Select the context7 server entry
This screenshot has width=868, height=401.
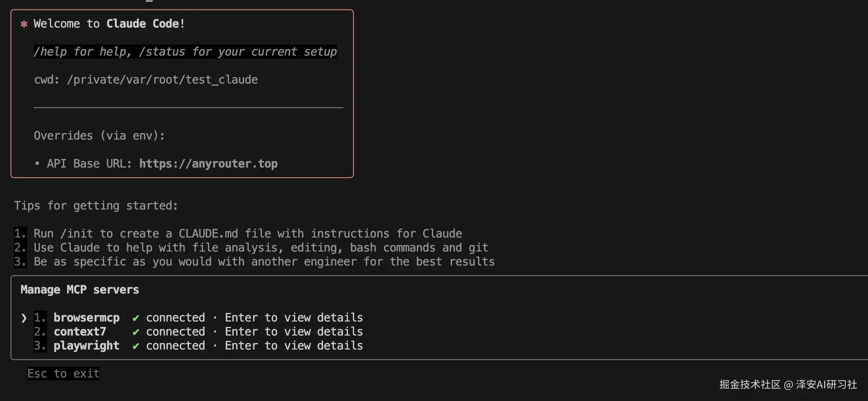click(x=80, y=332)
